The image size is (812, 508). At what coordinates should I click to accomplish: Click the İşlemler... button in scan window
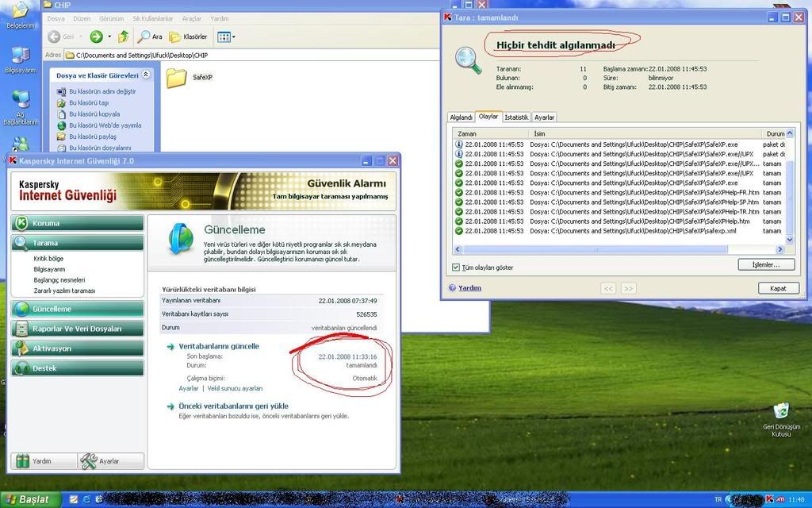pos(766,265)
